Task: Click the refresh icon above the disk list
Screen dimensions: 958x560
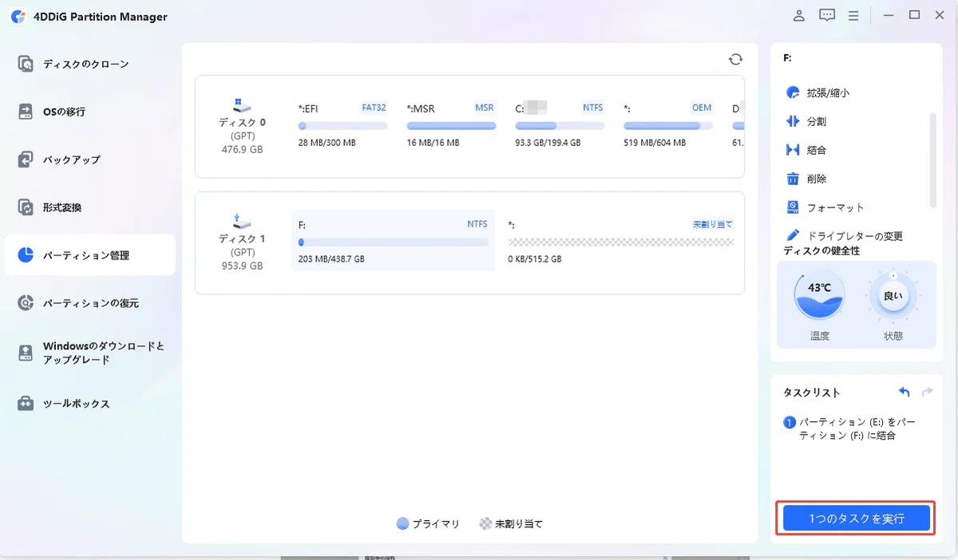Action: pos(735,59)
